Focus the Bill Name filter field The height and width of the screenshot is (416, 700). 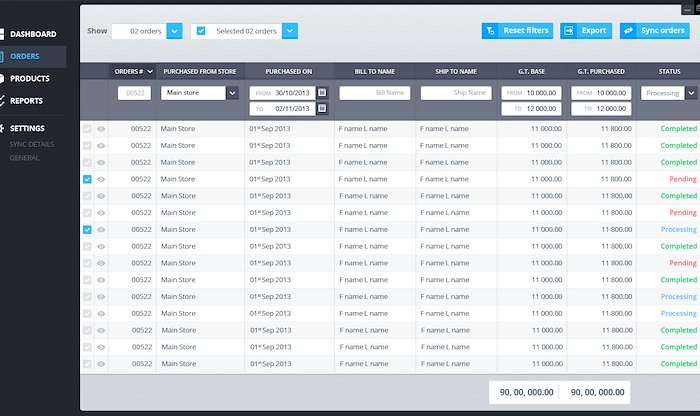(375, 93)
